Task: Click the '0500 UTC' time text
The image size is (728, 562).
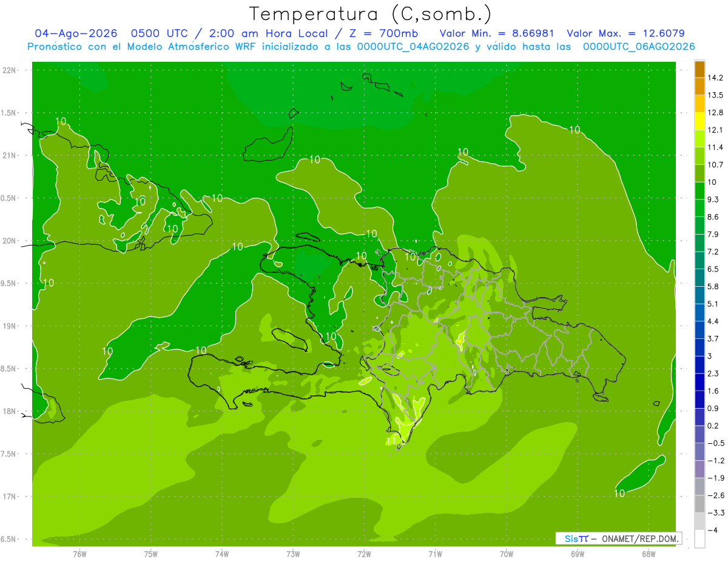Action: (161, 33)
